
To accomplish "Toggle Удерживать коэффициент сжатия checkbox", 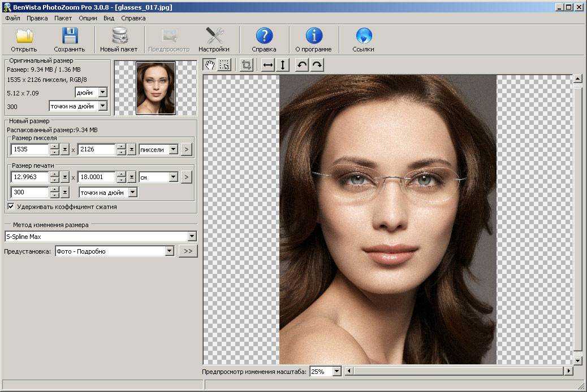I will point(11,207).
